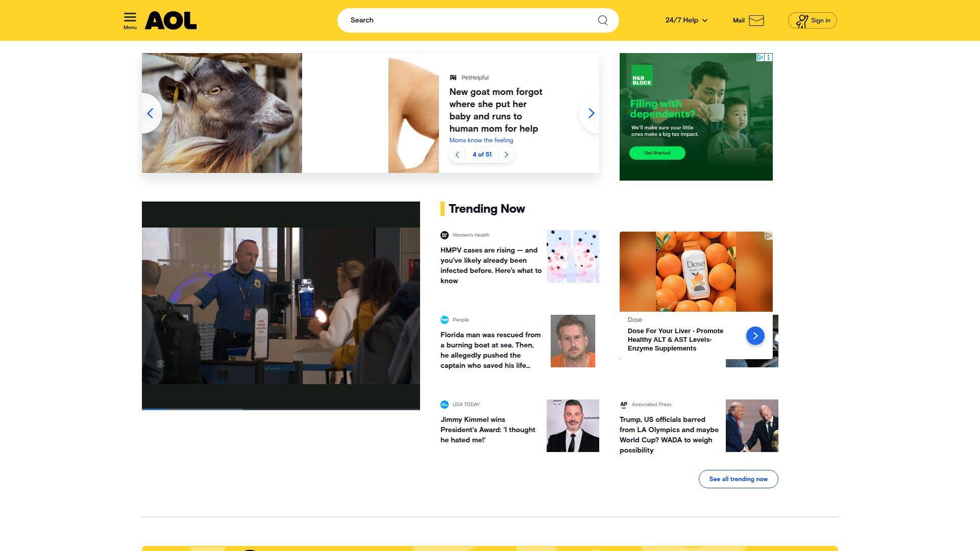This screenshot has height=551, width=980.
Task: Click the search magnifier icon
Action: click(x=602, y=20)
